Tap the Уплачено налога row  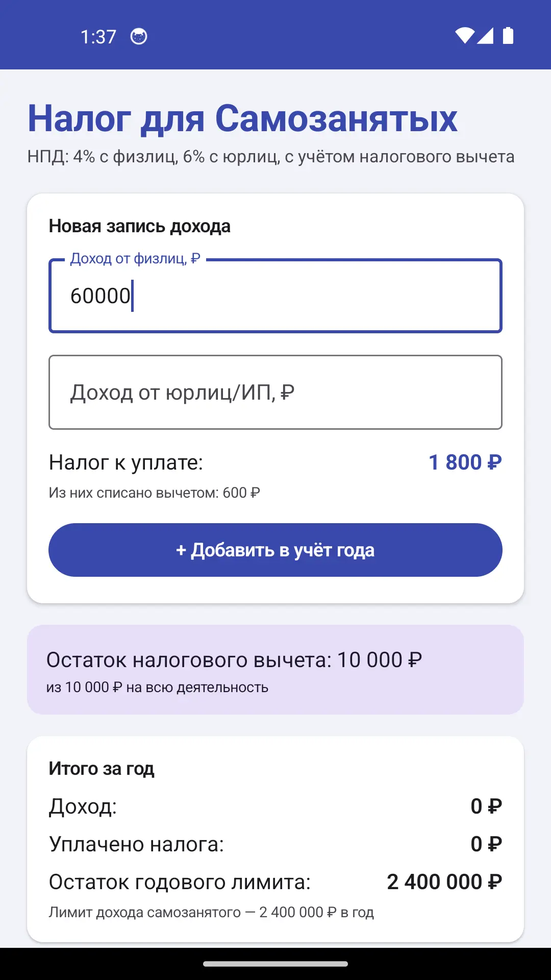tap(275, 844)
